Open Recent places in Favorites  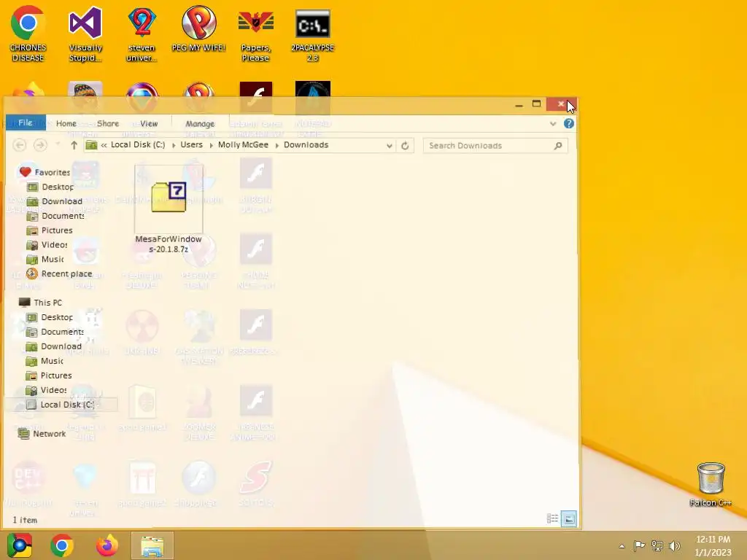pyautogui.click(x=60, y=274)
